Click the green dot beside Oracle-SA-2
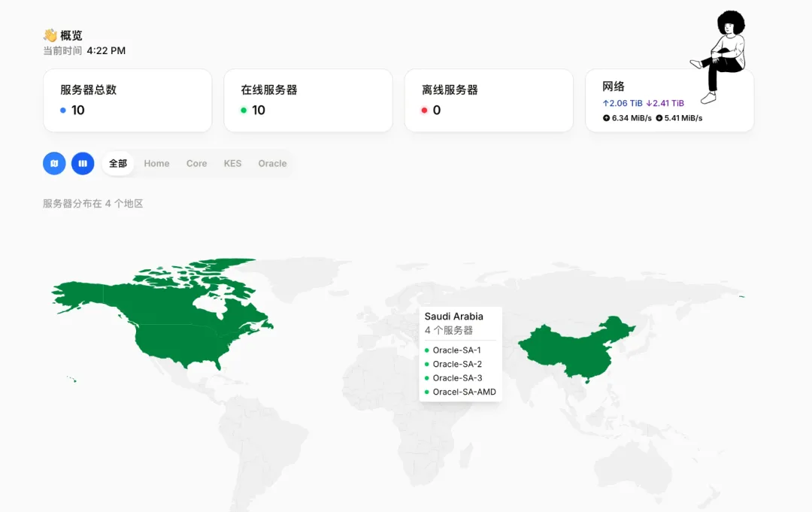Screen dimensions: 812x512 (x=427, y=365)
